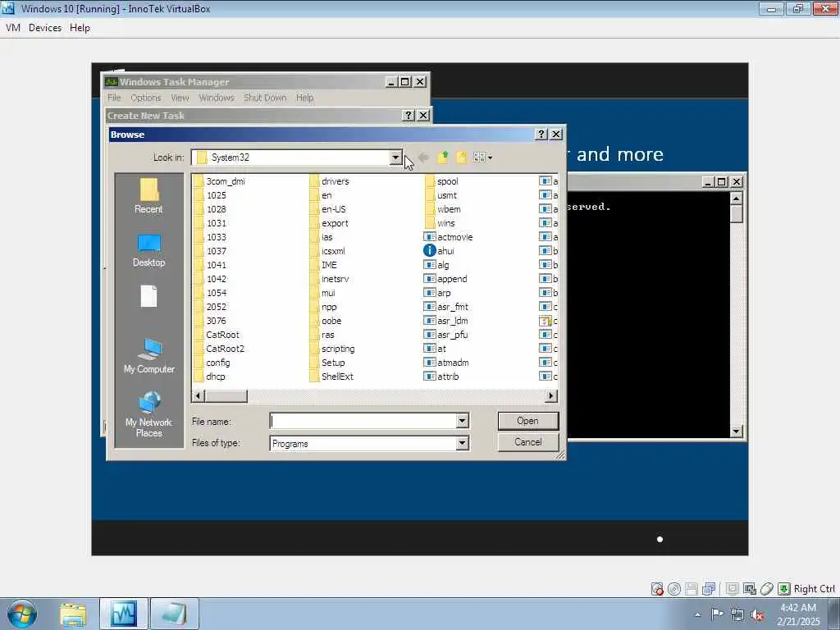Screen dimensions: 840x630
Task: Open the Recent places shortcut
Action: click(148, 196)
